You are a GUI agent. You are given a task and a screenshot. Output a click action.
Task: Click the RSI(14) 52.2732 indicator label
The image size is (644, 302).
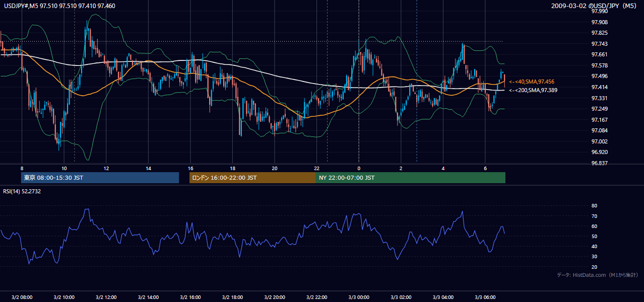click(x=22, y=191)
